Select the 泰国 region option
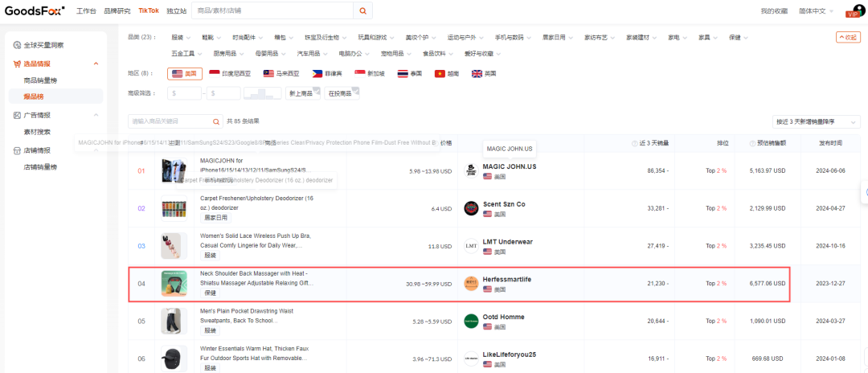868x373 pixels. [410, 74]
